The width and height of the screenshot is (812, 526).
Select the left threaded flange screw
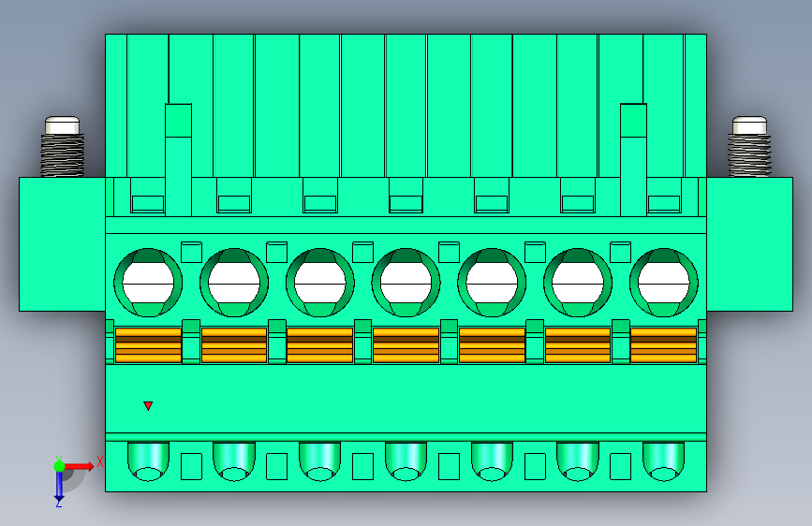tap(63, 147)
